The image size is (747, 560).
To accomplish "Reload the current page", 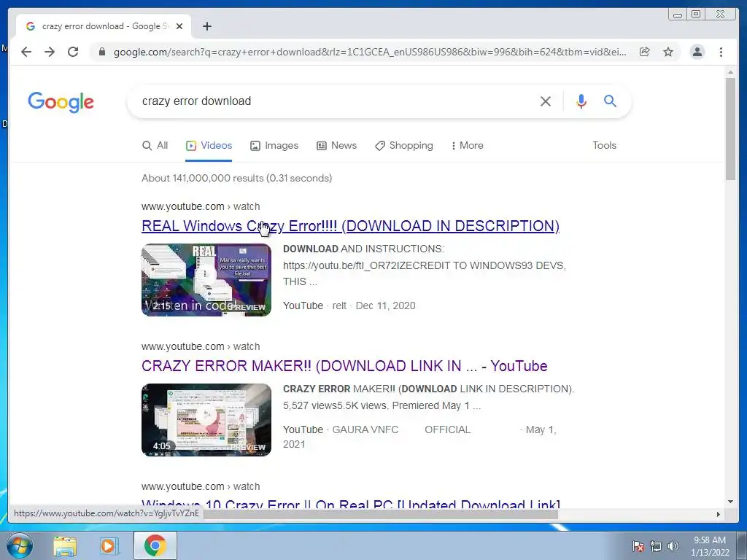I will tap(73, 52).
